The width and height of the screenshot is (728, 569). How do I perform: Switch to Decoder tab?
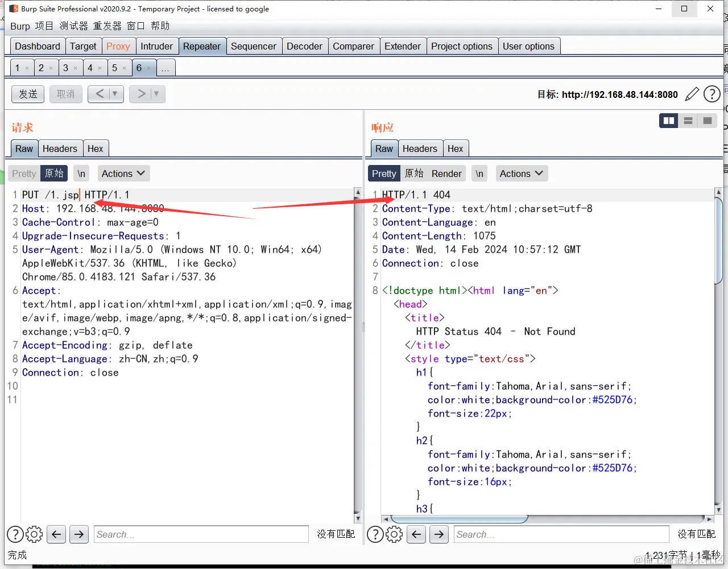[304, 46]
